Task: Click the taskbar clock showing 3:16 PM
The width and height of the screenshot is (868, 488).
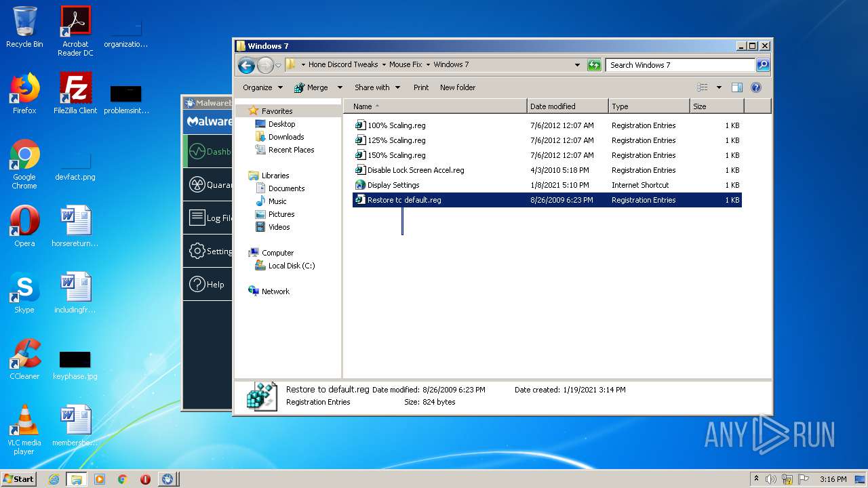Action: (x=833, y=479)
